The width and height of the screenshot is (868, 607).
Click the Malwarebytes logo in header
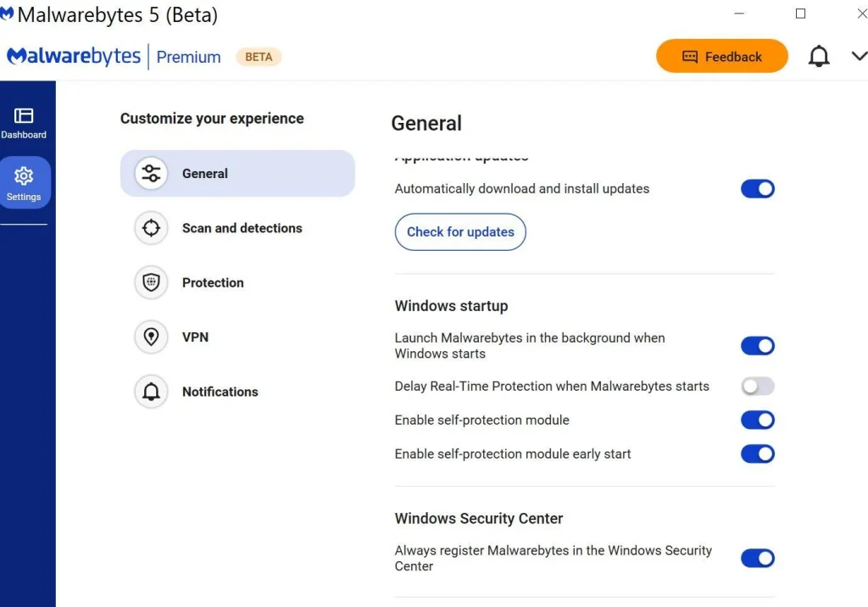pyautogui.click(x=74, y=57)
